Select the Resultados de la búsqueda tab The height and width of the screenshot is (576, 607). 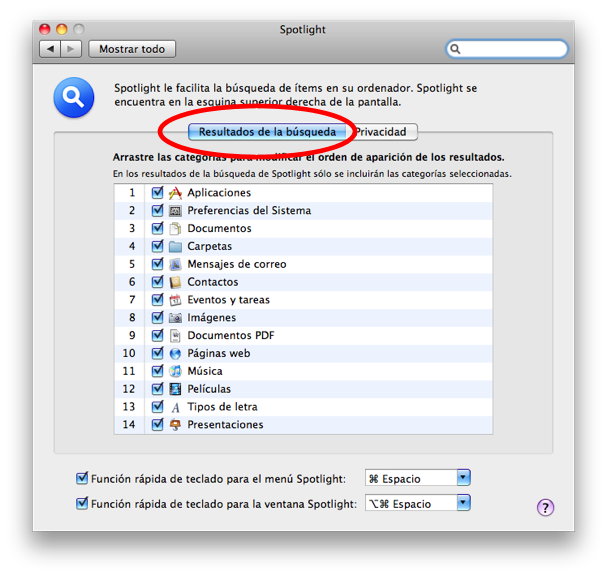(x=267, y=132)
